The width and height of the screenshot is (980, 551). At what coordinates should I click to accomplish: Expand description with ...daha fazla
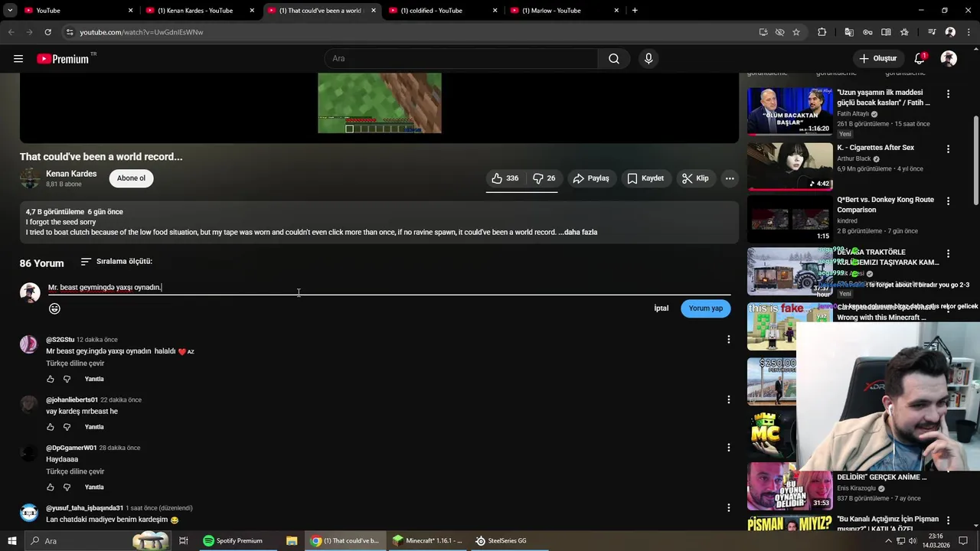(x=578, y=232)
